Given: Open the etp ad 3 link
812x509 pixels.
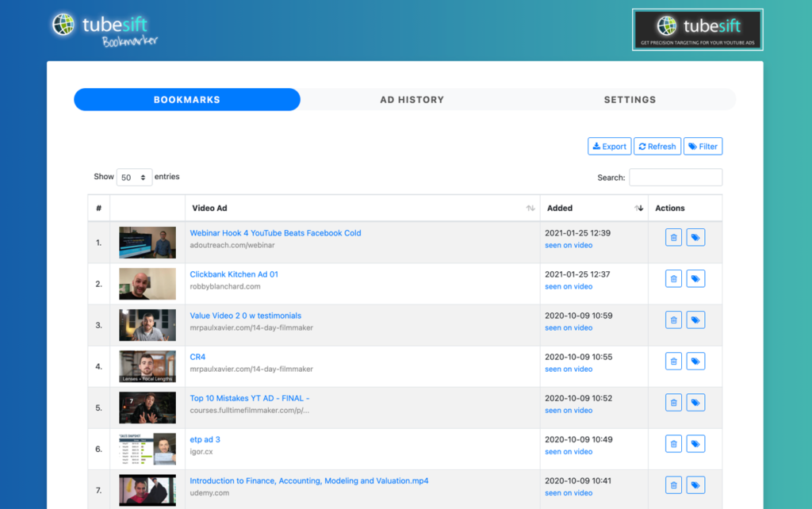Looking at the screenshot, I should [x=205, y=439].
